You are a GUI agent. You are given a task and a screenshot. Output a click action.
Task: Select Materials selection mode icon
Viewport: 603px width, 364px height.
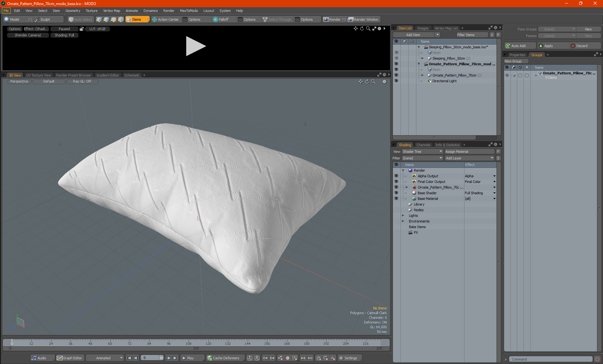(x=121, y=19)
